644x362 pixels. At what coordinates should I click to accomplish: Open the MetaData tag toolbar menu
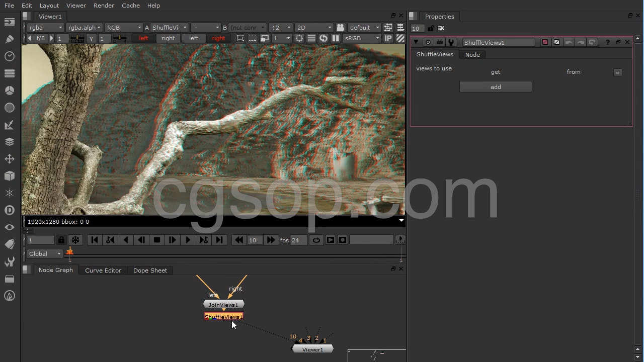[9, 244]
